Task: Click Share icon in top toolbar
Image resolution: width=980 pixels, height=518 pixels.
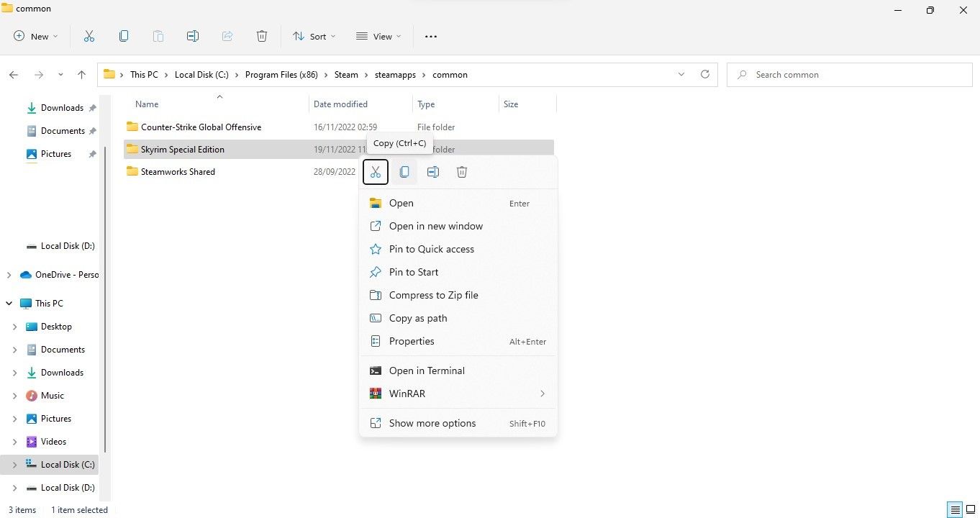Action: tap(227, 36)
